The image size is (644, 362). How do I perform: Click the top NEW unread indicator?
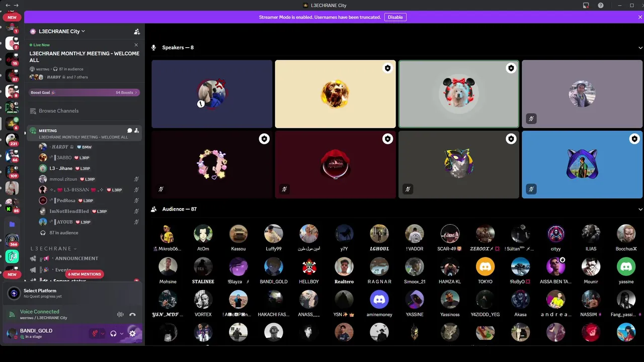12,17
